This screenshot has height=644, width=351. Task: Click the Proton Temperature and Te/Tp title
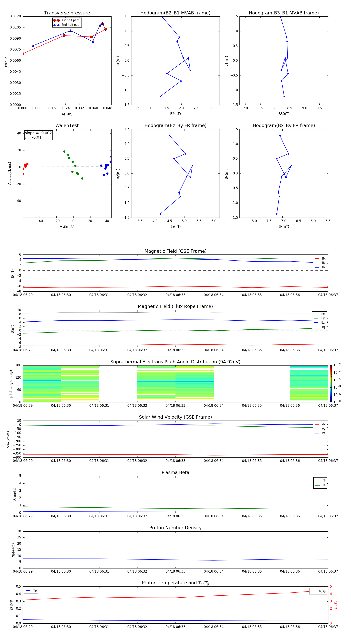tap(175, 583)
